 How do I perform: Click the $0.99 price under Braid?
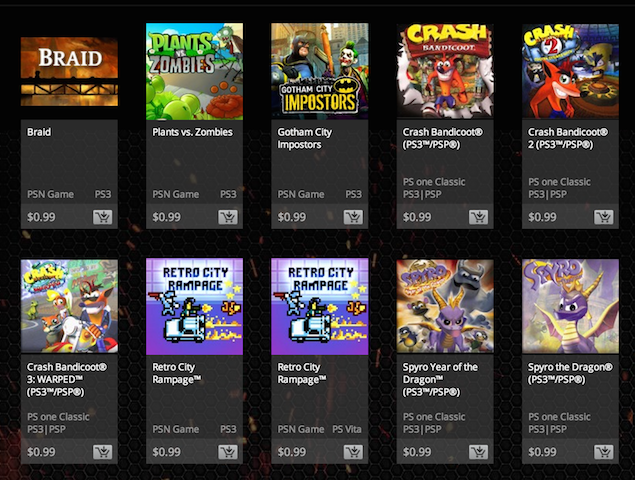pos(41,217)
